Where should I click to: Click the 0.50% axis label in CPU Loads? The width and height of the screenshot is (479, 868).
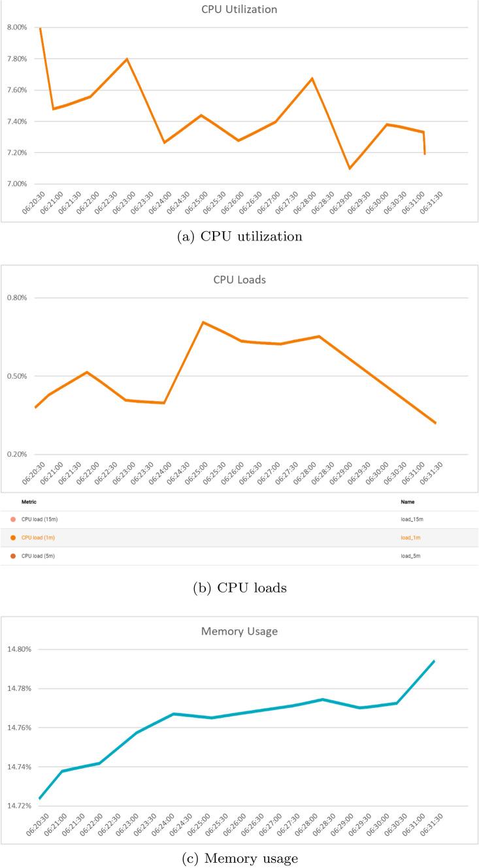18,376
